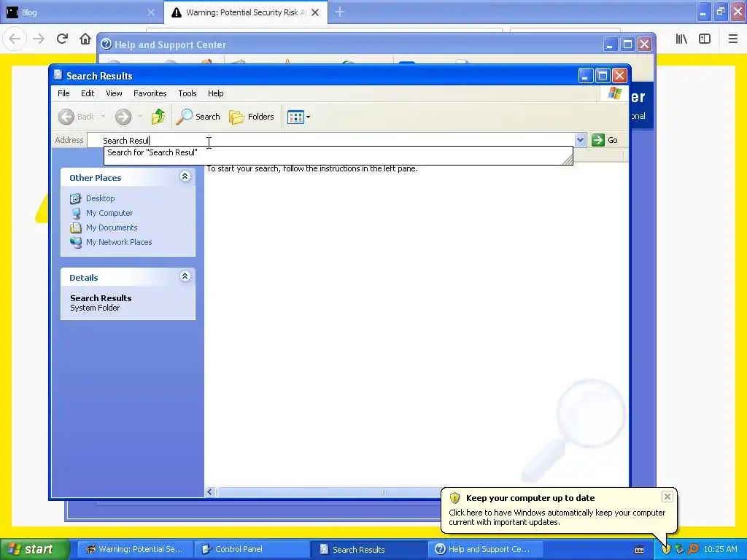
Task: Open the browser Library icon
Action: tap(681, 39)
